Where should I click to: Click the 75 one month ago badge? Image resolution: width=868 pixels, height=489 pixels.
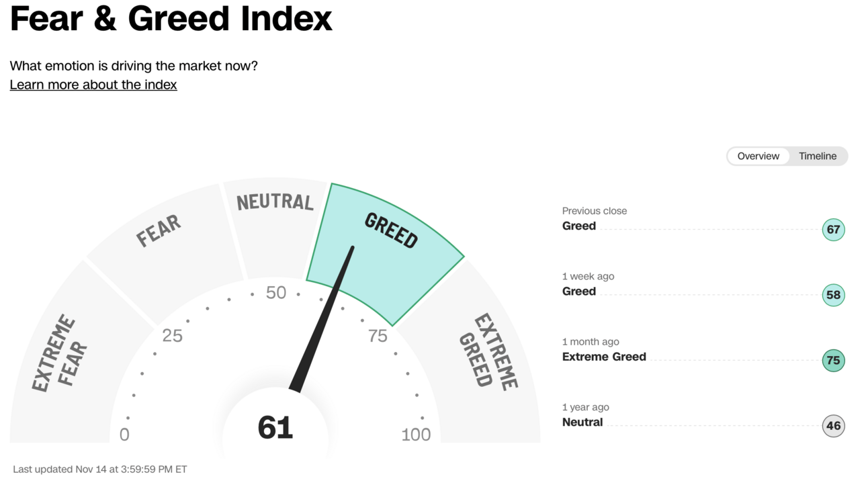[833, 360]
